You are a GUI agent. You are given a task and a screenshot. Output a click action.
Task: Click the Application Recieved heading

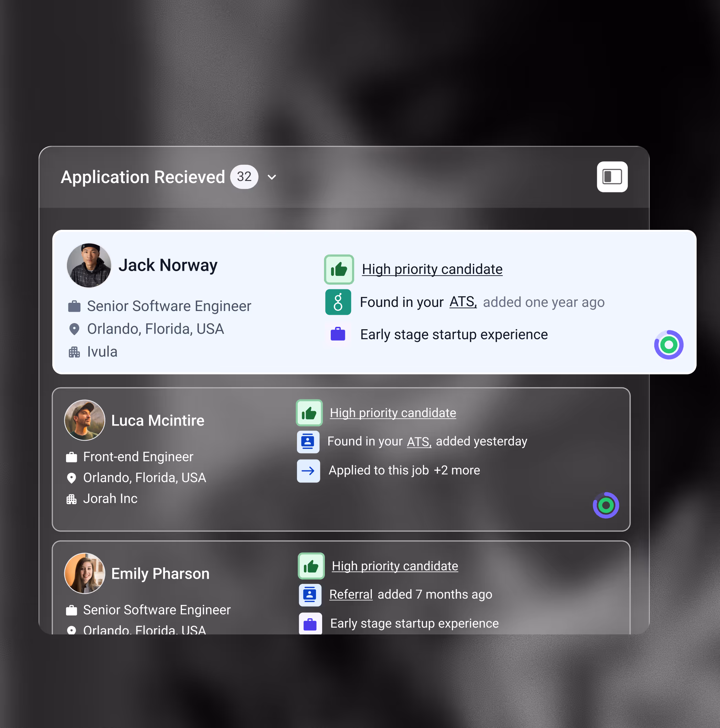point(143,177)
